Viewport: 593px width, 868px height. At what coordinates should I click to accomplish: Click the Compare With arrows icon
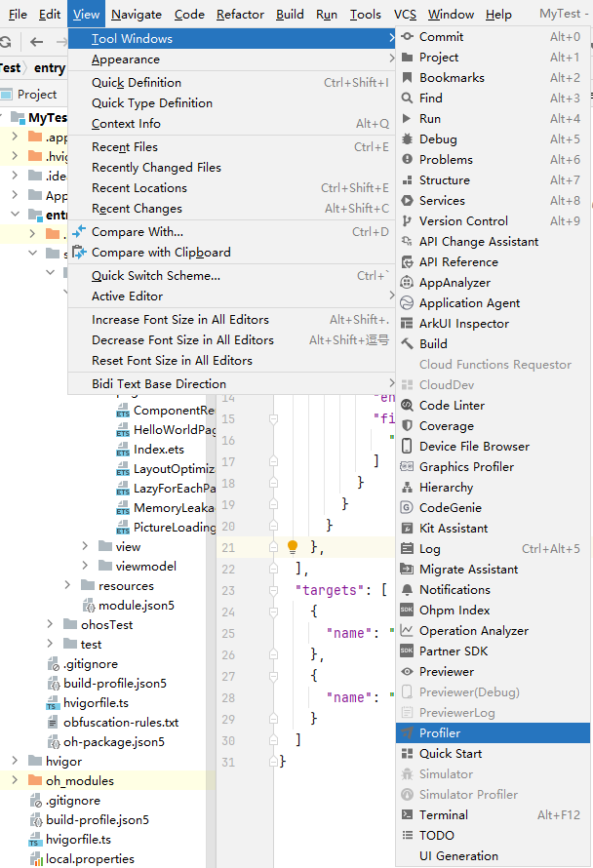click(79, 232)
